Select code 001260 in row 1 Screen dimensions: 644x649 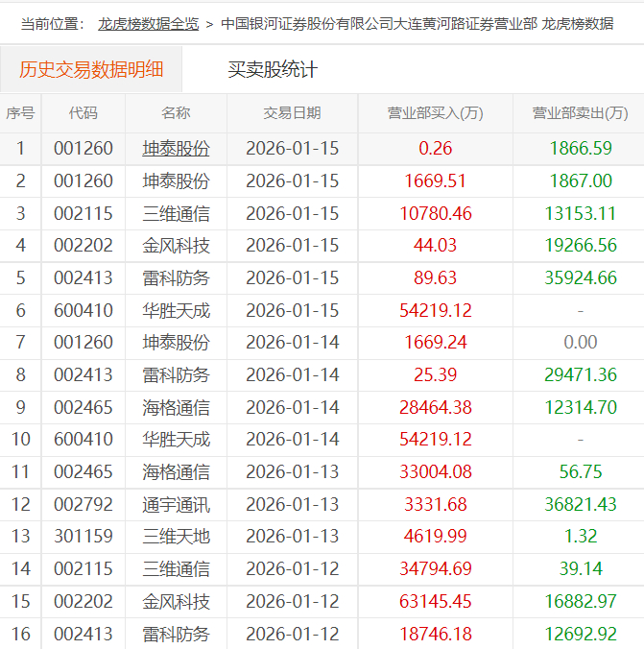(x=83, y=149)
